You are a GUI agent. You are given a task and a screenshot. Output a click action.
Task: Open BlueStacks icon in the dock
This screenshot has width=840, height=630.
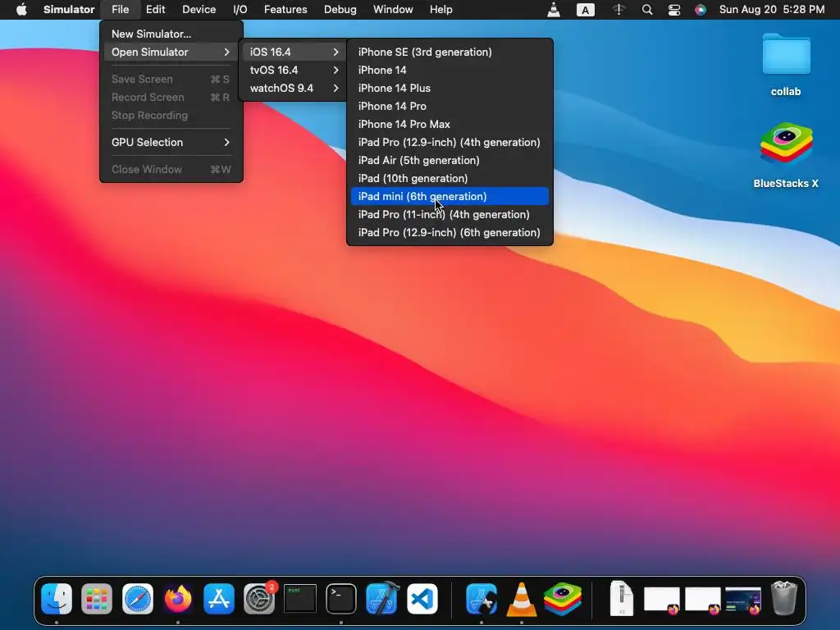click(562, 598)
